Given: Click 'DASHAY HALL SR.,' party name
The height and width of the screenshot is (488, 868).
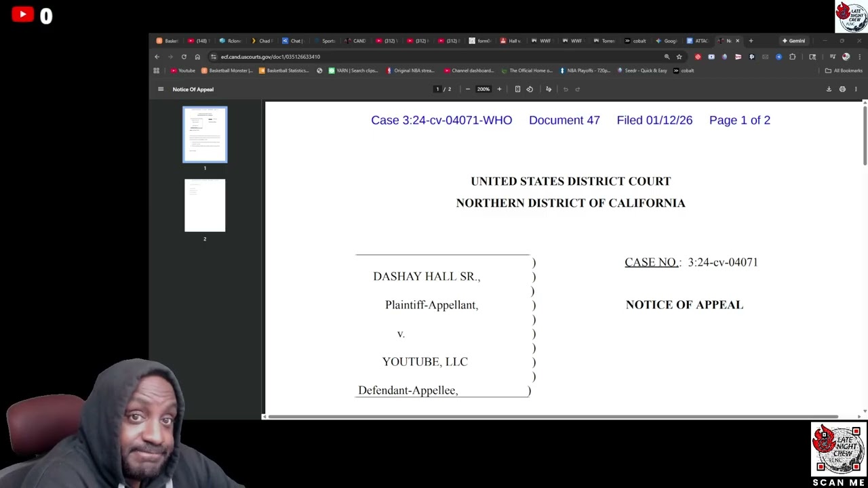Looking at the screenshot, I should pos(427,277).
